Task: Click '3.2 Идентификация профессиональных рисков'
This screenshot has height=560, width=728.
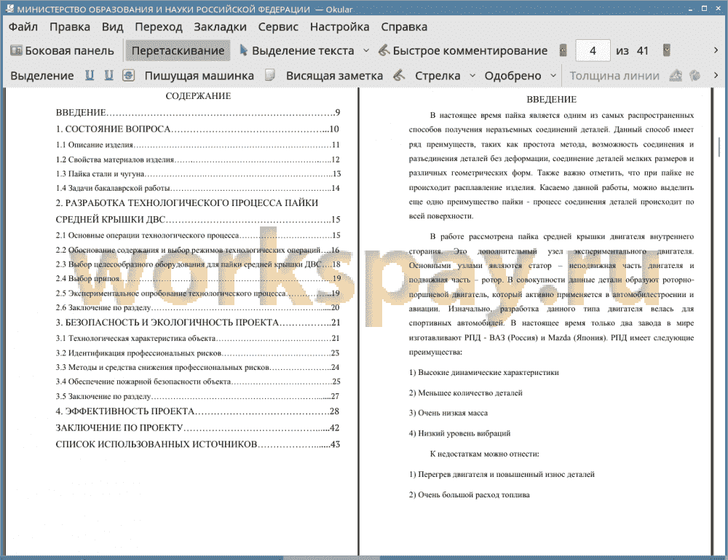Action: point(198,353)
